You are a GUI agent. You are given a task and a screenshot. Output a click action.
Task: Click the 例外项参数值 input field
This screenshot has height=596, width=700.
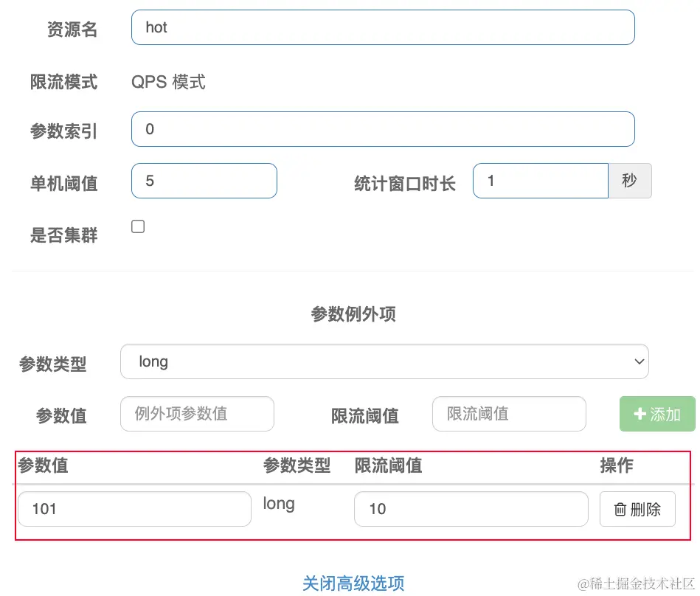point(198,414)
